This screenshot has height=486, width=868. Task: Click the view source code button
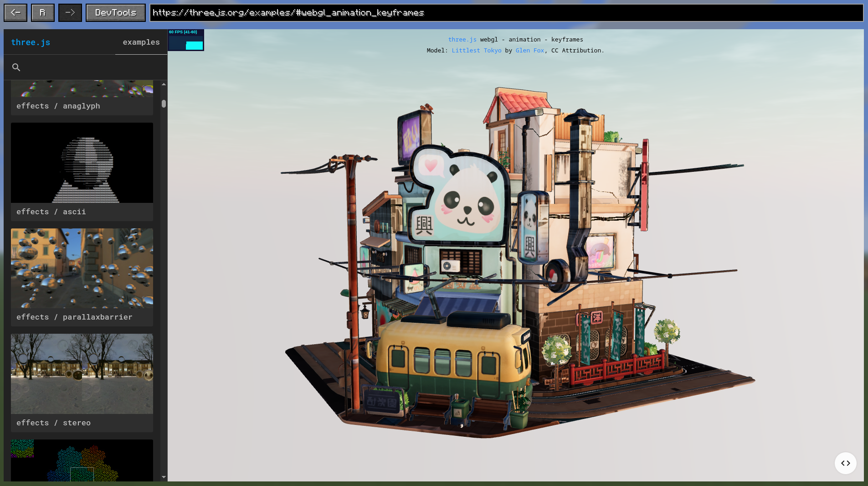tap(846, 463)
